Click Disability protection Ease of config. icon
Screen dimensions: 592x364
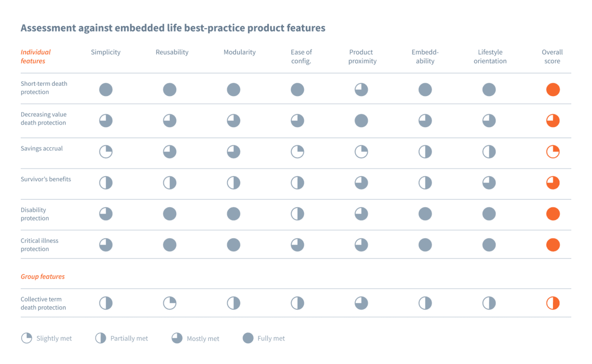tap(297, 214)
